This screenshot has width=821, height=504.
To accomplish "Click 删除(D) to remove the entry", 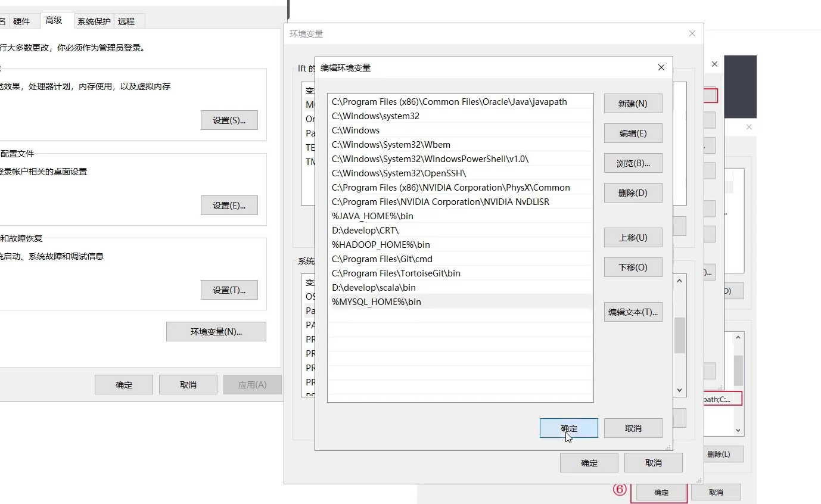I will tap(633, 192).
